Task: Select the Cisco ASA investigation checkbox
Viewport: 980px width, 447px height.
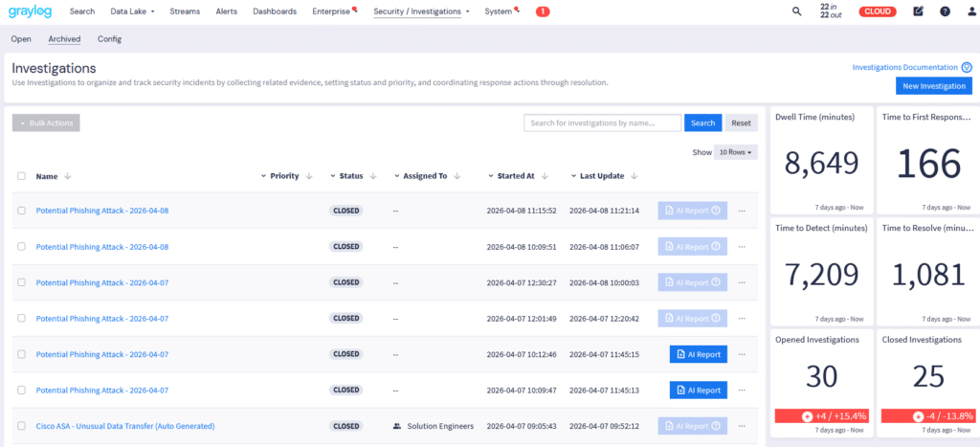Action: (21, 426)
